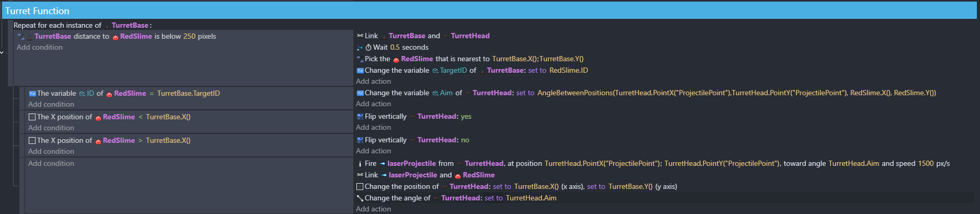This screenshot has width=980, height=214.
Task: Click the Change the position of TurretHead icon
Action: click(360, 187)
